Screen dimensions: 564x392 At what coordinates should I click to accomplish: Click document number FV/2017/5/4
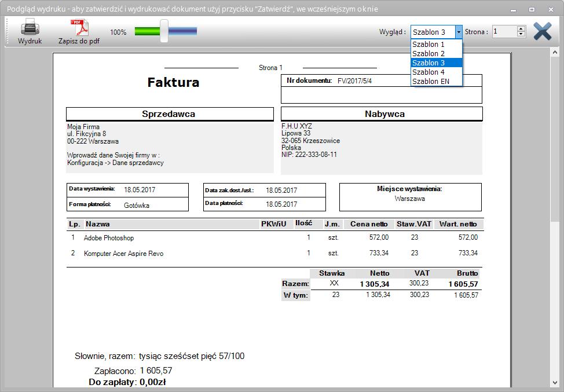coord(354,81)
